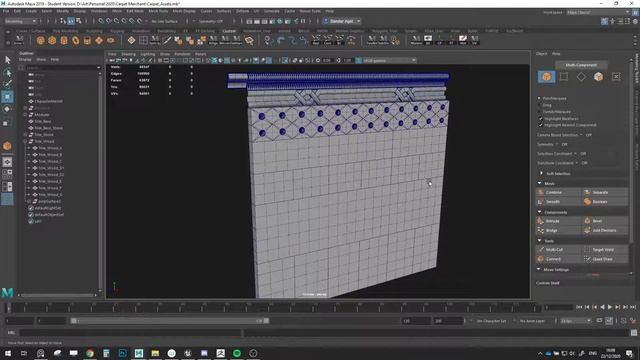Open viewport Shading menu
This screenshot has width=640, height=360.
tap(128, 54)
